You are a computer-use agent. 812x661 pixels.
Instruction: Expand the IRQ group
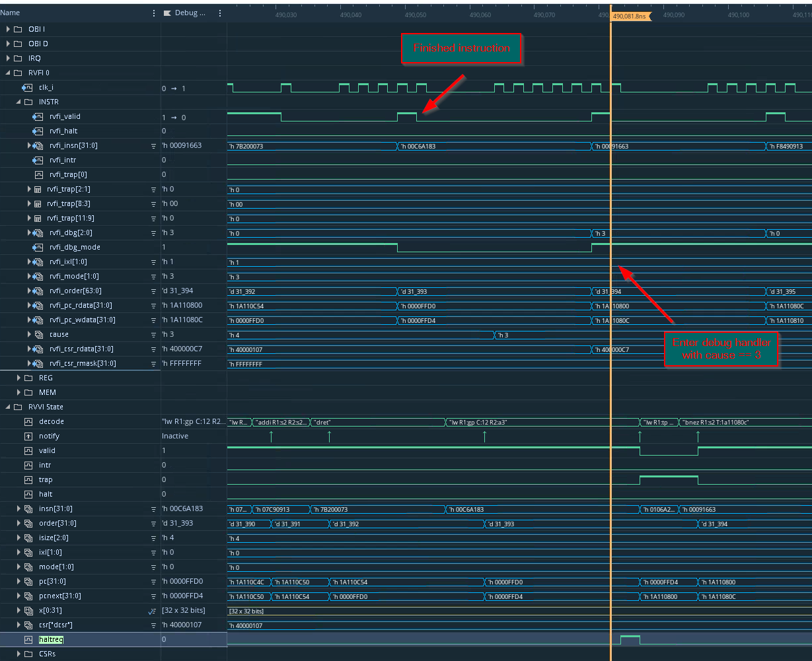[7, 58]
